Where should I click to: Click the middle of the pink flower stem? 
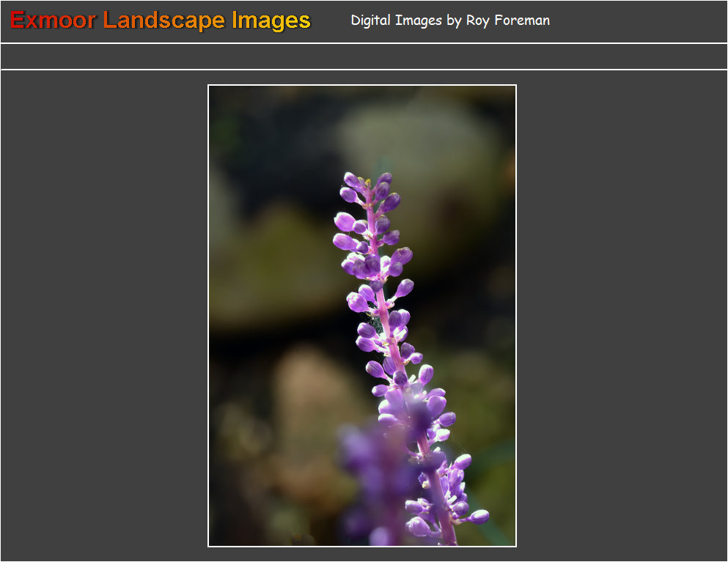[386, 322]
